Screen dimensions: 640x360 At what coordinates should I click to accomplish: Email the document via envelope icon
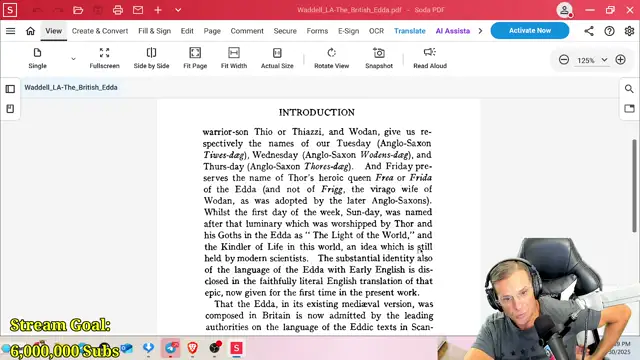click(x=138, y=10)
